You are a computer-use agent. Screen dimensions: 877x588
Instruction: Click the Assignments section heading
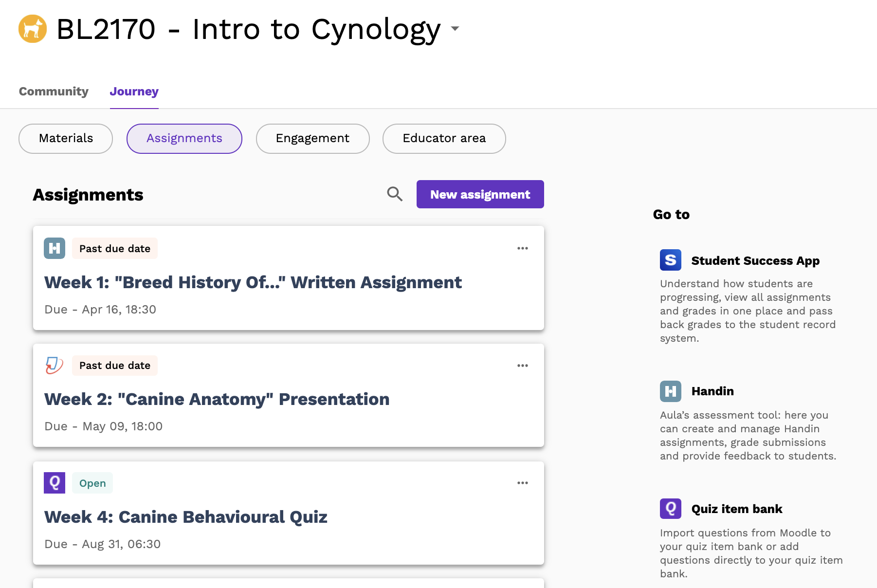point(88,195)
